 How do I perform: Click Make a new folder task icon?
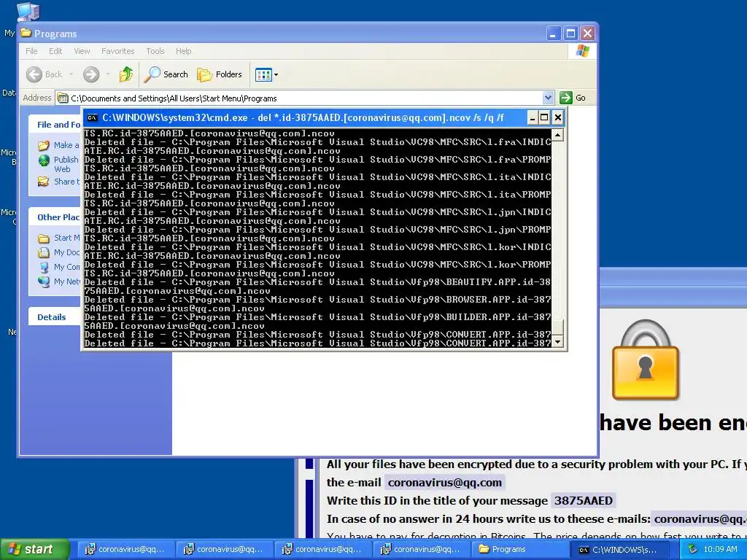(x=43, y=145)
